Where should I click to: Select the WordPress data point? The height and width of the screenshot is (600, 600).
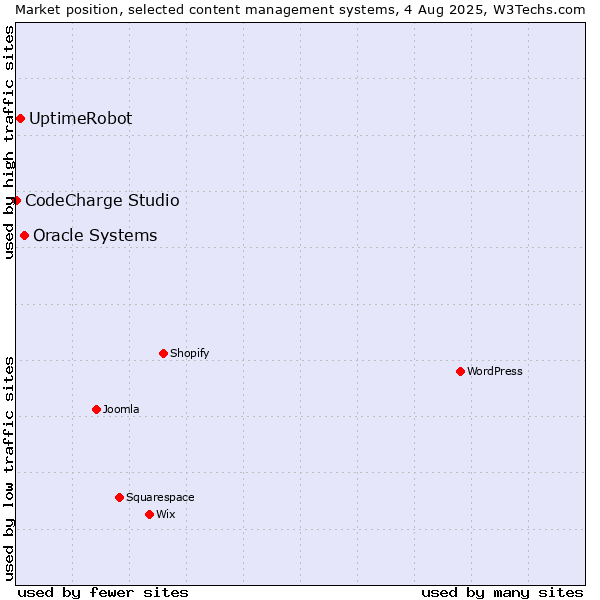pos(460,371)
